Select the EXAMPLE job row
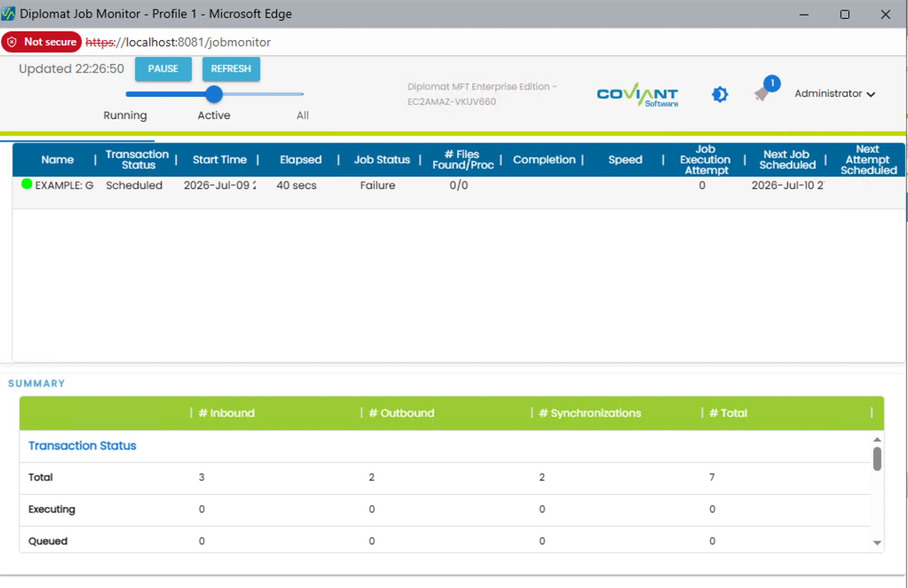Screen dimensions: 908x588 tap(459, 185)
